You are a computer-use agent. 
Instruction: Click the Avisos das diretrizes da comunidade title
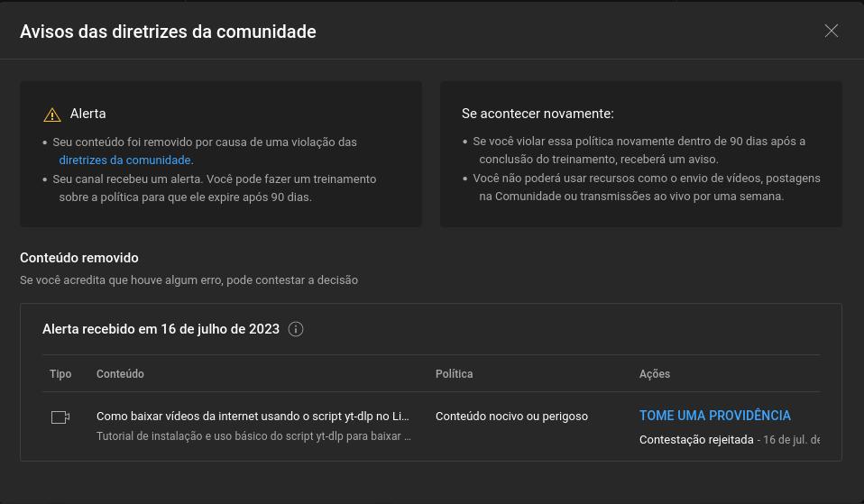click(168, 32)
